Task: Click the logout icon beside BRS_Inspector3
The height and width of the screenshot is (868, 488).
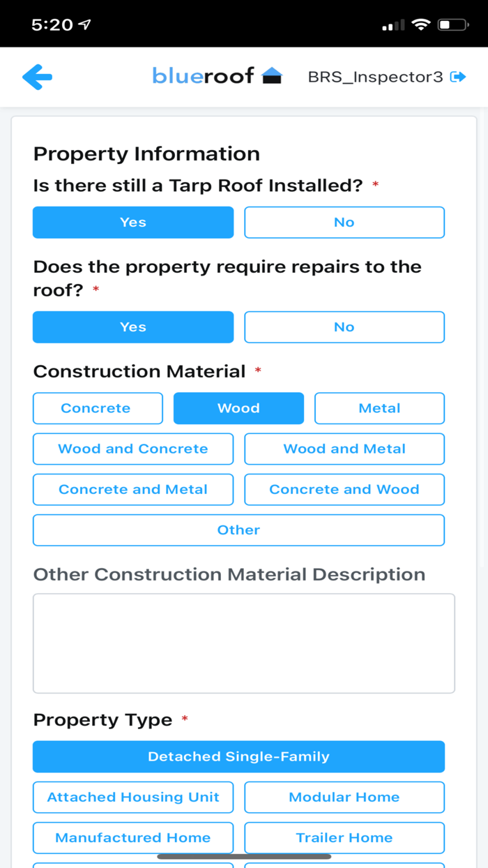Action: [459, 77]
